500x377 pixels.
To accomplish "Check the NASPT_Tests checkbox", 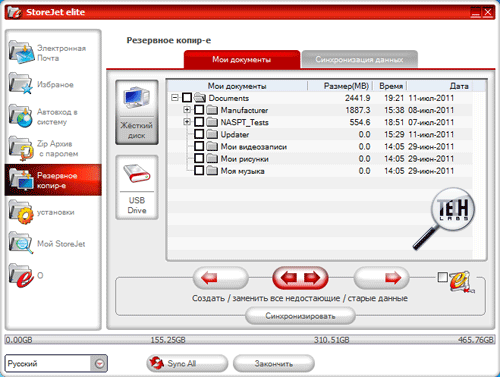I will (199, 122).
